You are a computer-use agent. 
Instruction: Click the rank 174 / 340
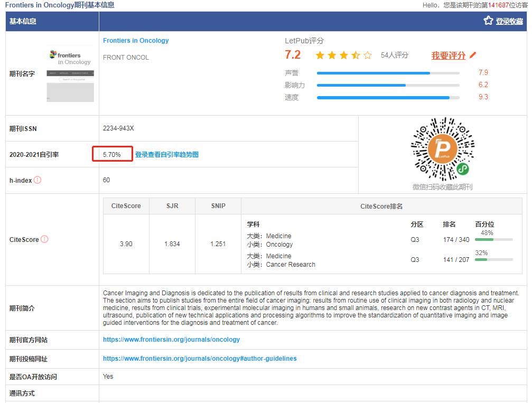456,239
